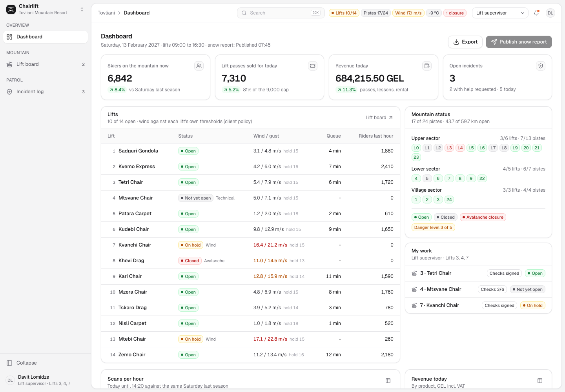This screenshot has width=565, height=392.
Task: Click the Chairlift app logo icon
Action: pyautogui.click(x=11, y=9)
